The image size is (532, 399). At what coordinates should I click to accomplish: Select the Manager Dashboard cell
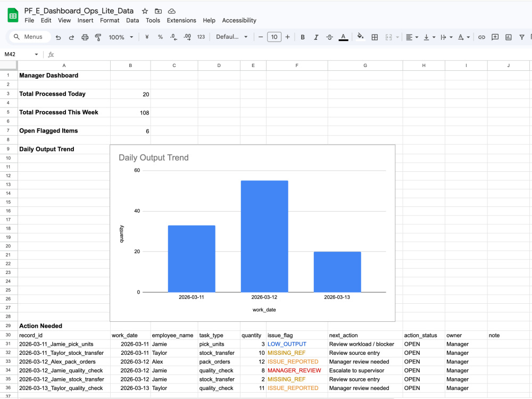pyautogui.click(x=64, y=76)
